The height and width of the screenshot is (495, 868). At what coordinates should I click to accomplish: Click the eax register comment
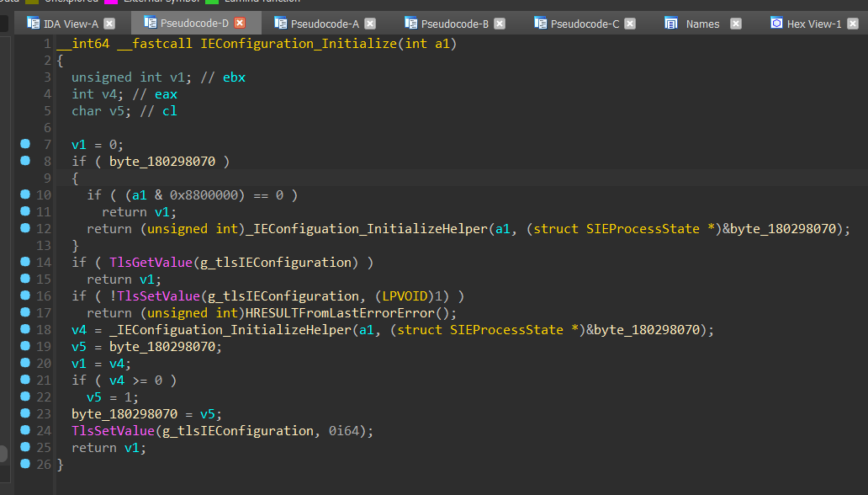click(x=166, y=94)
